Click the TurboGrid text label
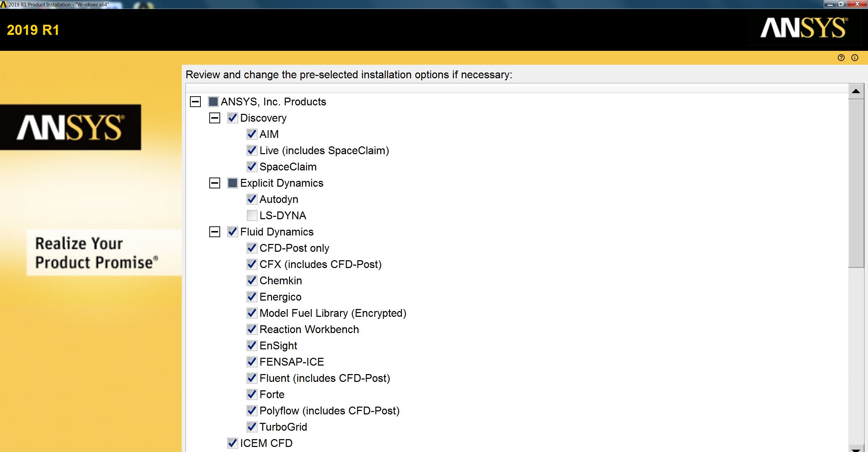Image resolution: width=868 pixels, height=452 pixels. click(283, 427)
